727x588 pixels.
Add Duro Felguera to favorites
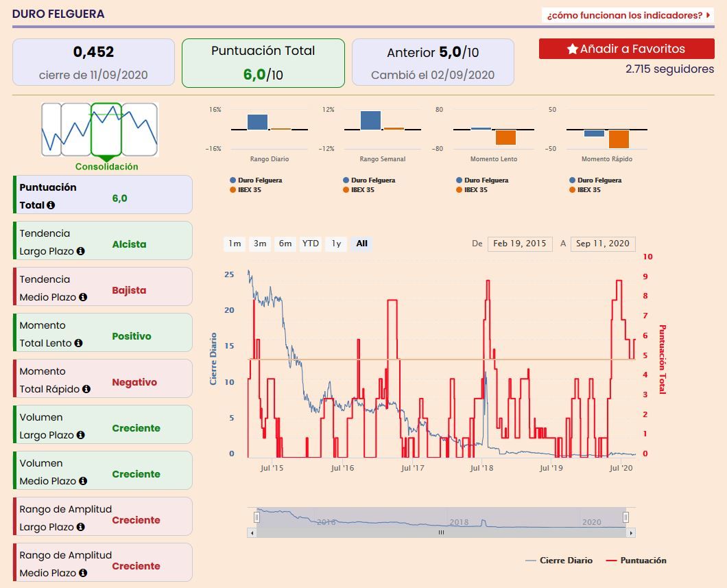click(x=626, y=49)
